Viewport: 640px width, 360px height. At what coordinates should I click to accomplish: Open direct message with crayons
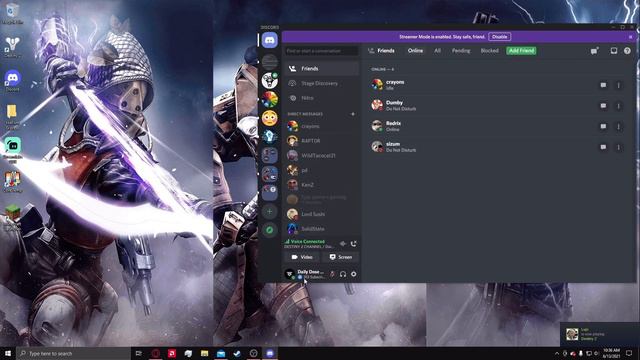tap(322, 126)
